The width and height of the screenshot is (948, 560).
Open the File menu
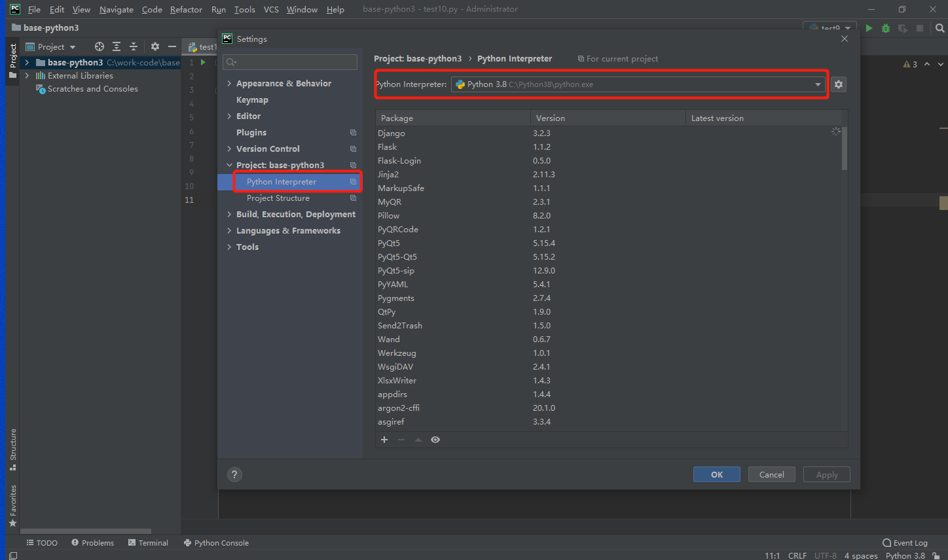click(34, 9)
